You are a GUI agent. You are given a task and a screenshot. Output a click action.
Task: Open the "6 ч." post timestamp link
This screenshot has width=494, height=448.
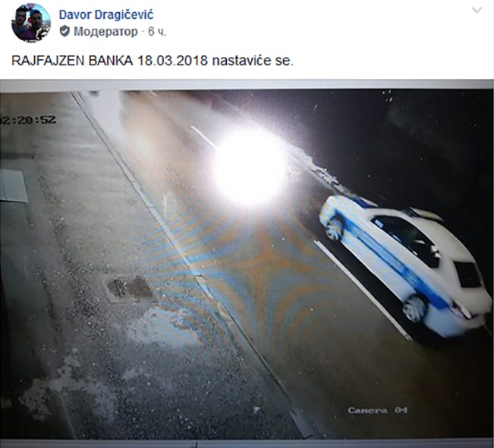pos(157,32)
